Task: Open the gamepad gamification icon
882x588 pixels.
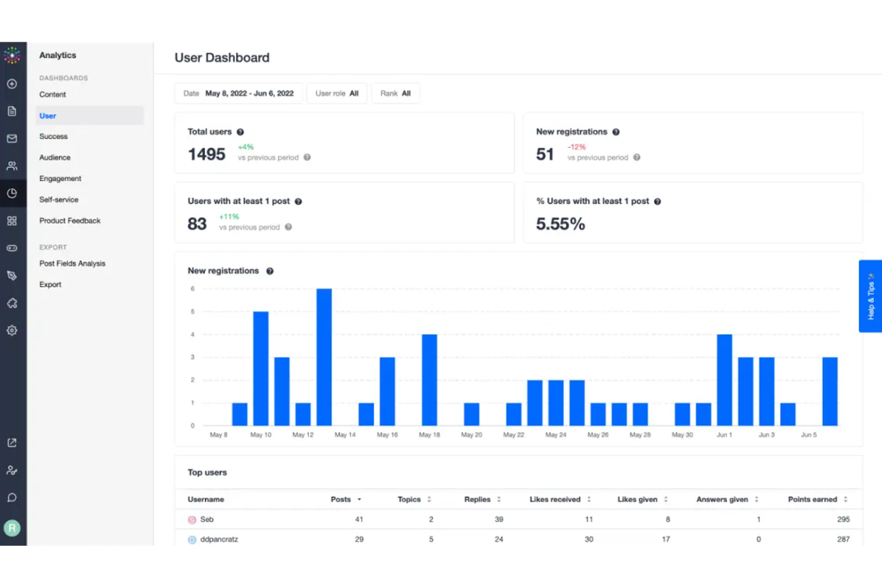Action: [12, 248]
